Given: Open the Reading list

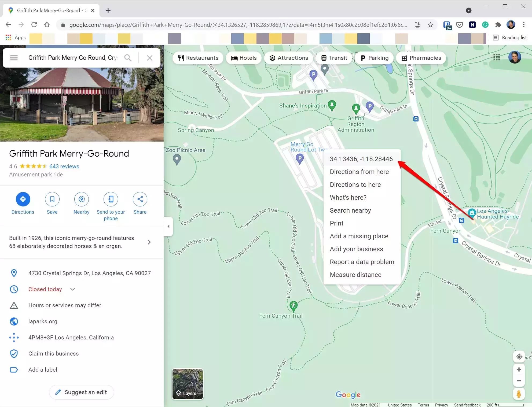Looking at the screenshot, I should pyautogui.click(x=510, y=38).
